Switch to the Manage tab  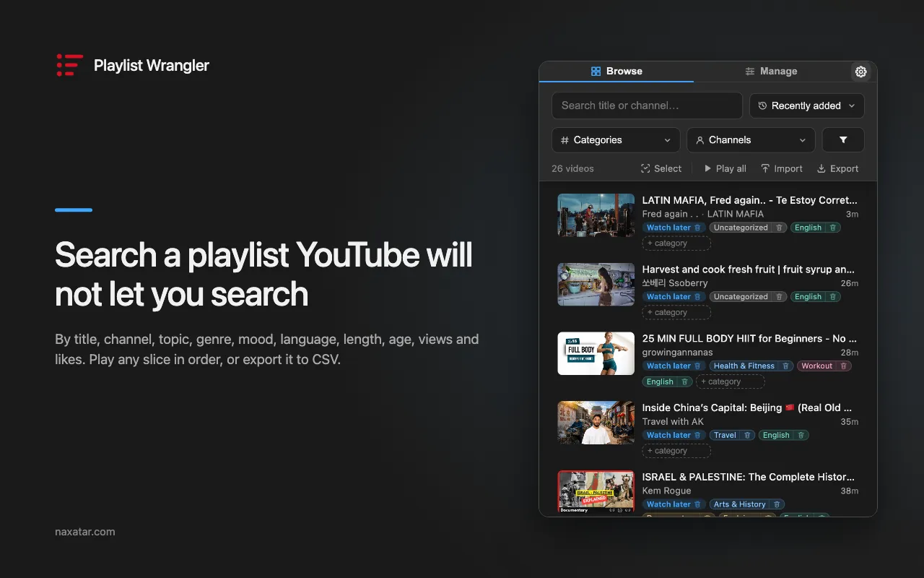(x=771, y=72)
